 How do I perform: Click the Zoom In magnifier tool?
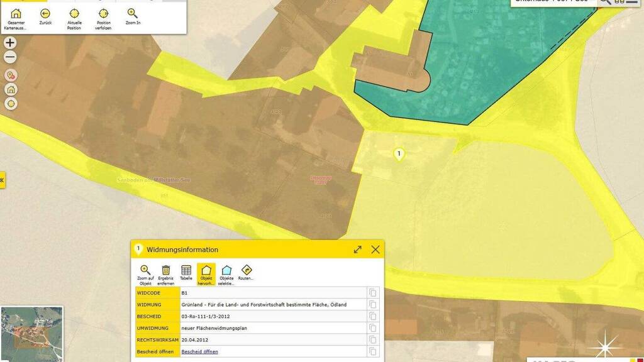(x=133, y=13)
